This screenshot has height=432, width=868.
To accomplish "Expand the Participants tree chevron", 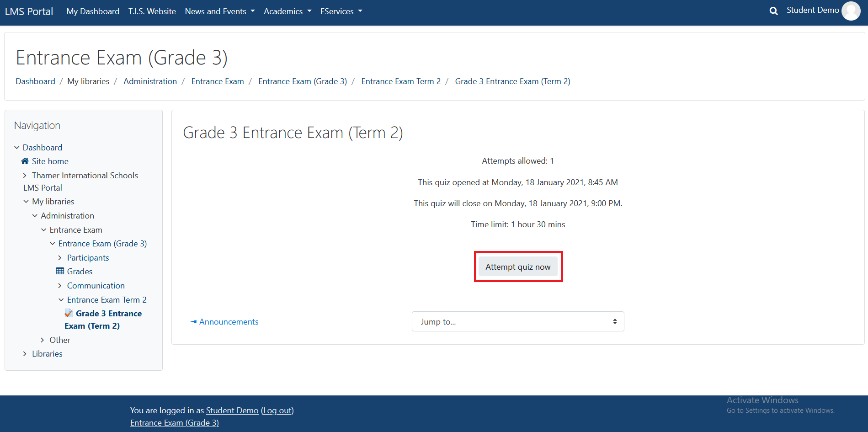I will tap(60, 257).
